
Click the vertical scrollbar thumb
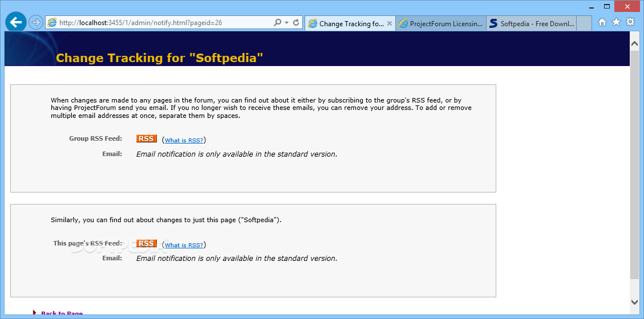[634, 164]
